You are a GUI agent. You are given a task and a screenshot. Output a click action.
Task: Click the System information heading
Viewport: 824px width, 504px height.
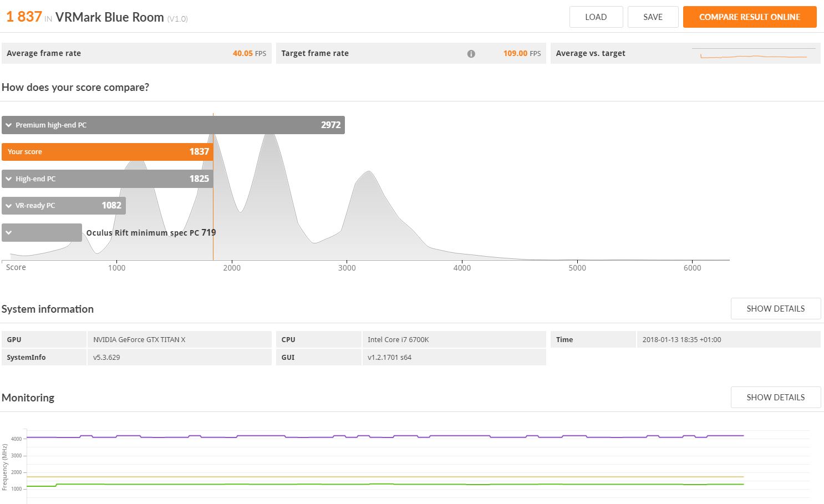click(48, 309)
